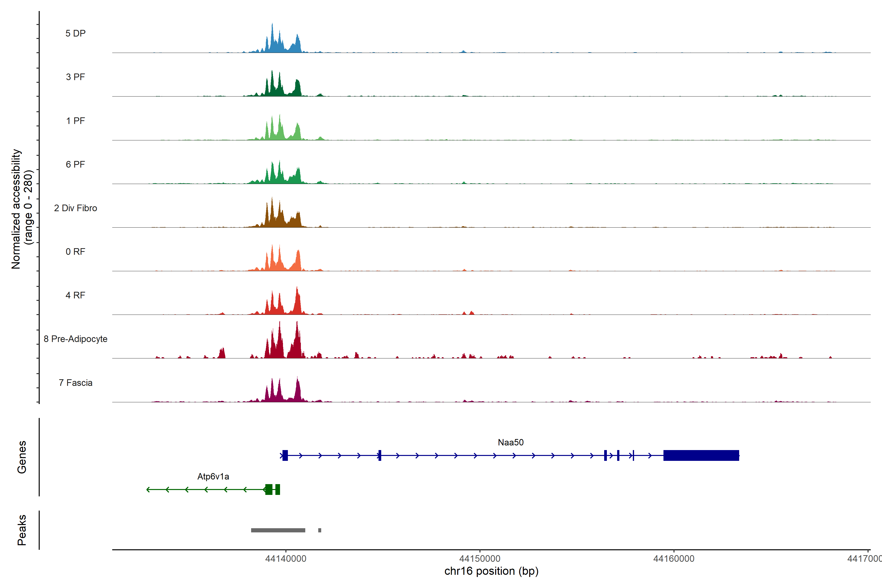The width and height of the screenshot is (882, 588).
Task: Click the 5 DP track label
Action: (75, 33)
